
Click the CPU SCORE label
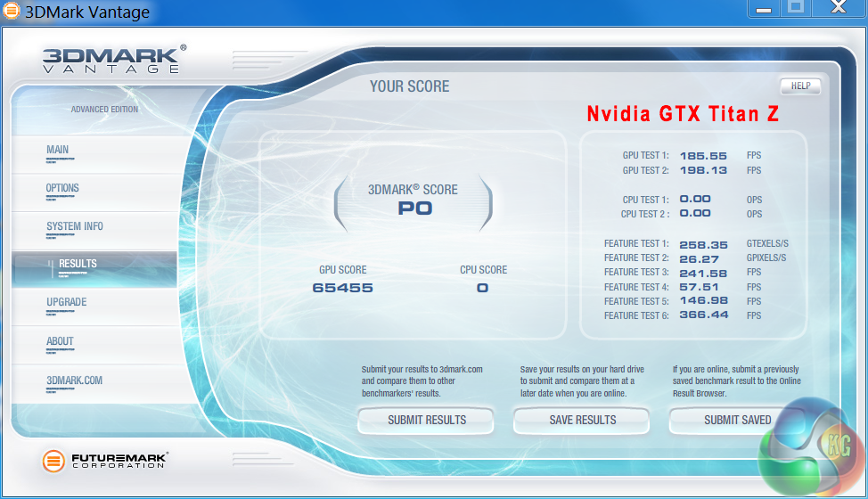click(x=483, y=270)
